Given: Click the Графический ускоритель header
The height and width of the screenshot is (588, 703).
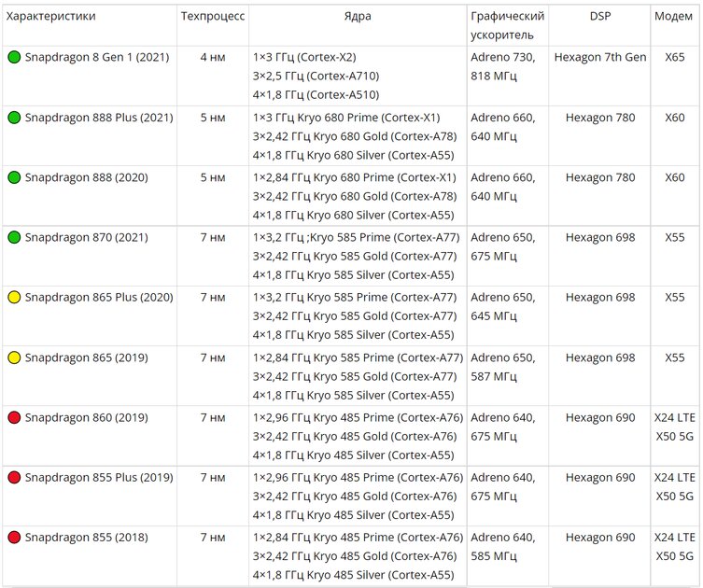Looking at the screenshot, I should coord(507,25).
